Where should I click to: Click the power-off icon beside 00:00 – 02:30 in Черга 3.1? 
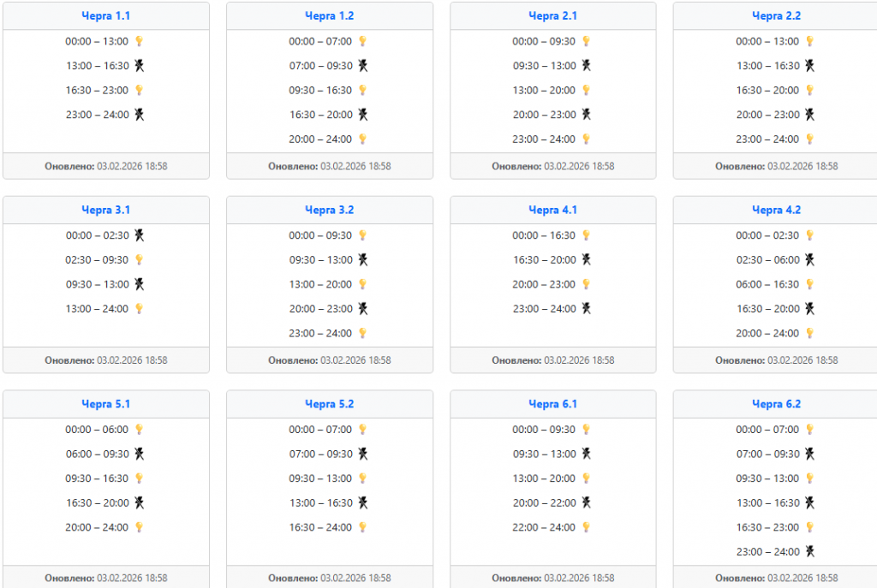(x=139, y=235)
